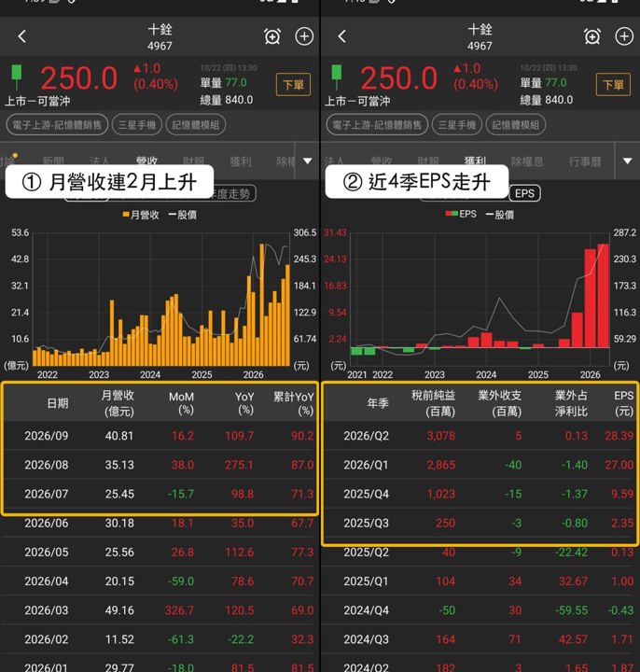Tap the 月營收 legend color swatch

[126, 215]
